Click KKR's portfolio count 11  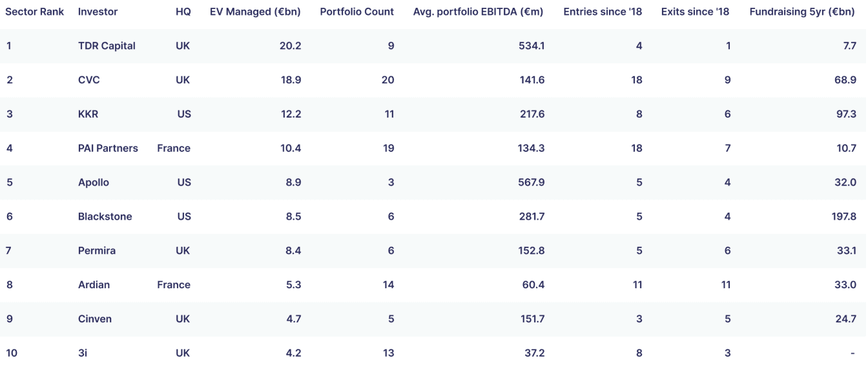point(389,114)
